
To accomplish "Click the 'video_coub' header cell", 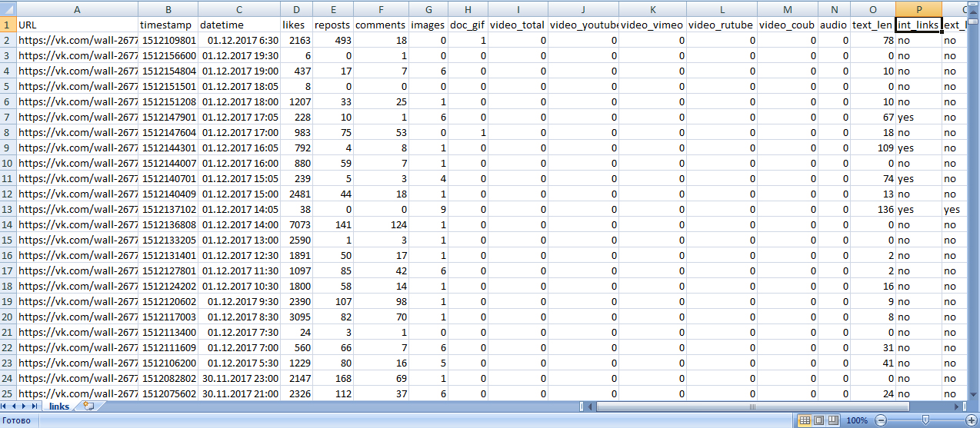I will click(788, 25).
